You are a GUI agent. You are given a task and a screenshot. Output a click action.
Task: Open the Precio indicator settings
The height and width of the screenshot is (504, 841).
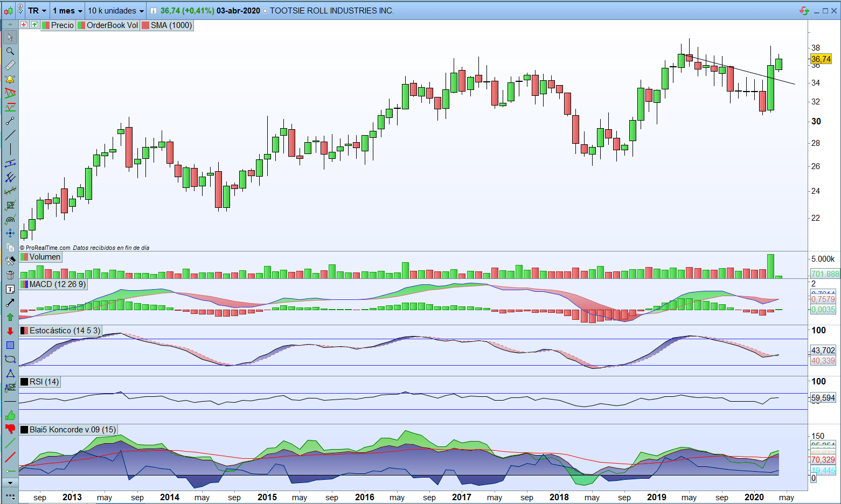pyautogui.click(x=58, y=25)
